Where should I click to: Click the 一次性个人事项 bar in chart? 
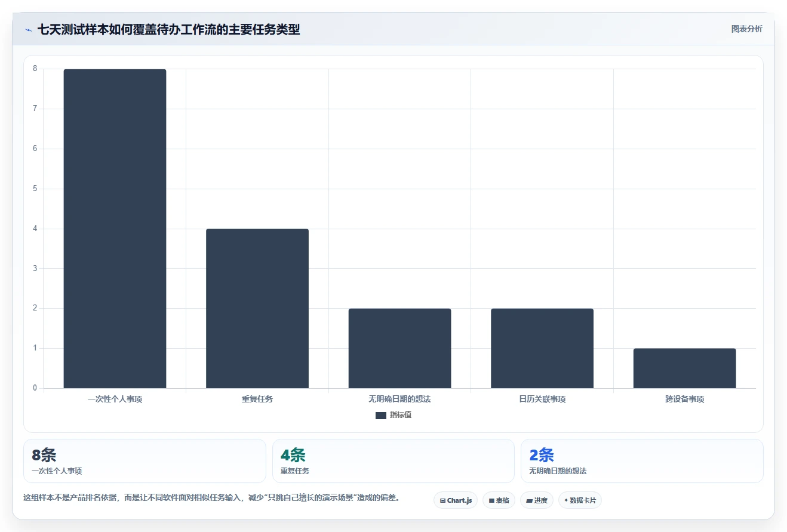(x=115, y=229)
